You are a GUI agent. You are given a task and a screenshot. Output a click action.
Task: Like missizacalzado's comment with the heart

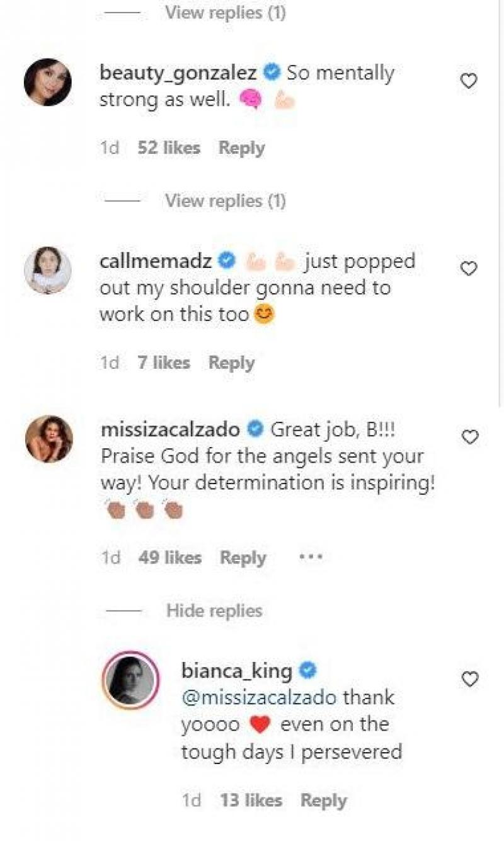470,437
